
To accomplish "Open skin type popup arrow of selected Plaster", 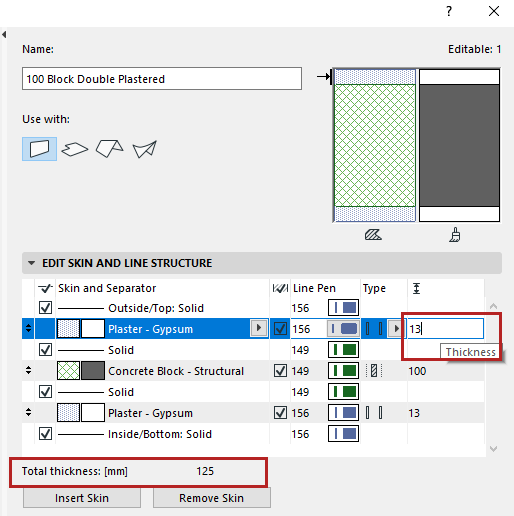I will coord(395,329).
